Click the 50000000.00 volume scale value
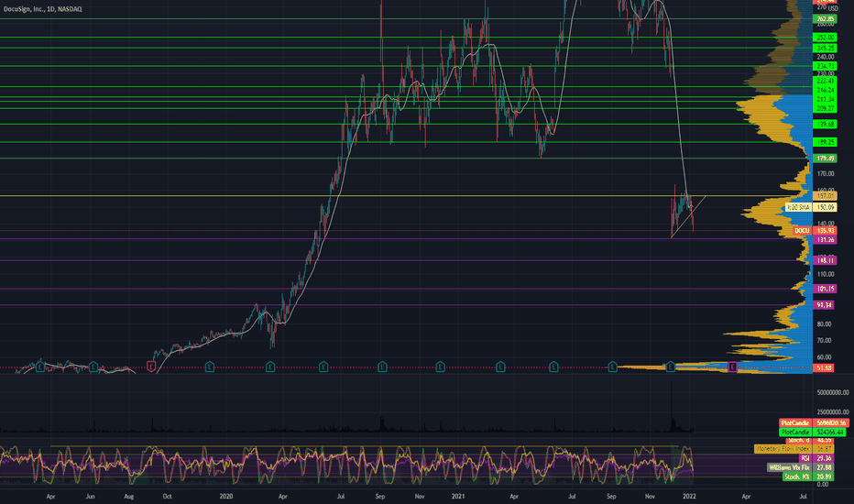Screen dimensions: 854x504 pos(833,392)
